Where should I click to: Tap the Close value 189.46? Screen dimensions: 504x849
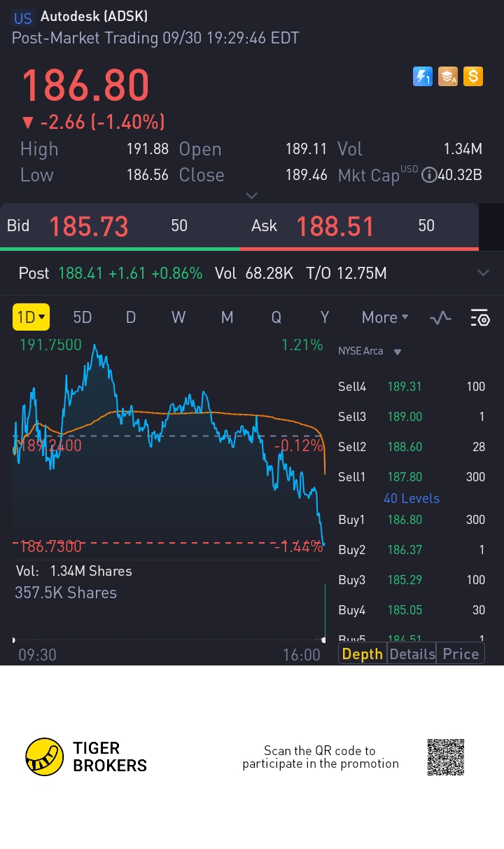coord(306,175)
